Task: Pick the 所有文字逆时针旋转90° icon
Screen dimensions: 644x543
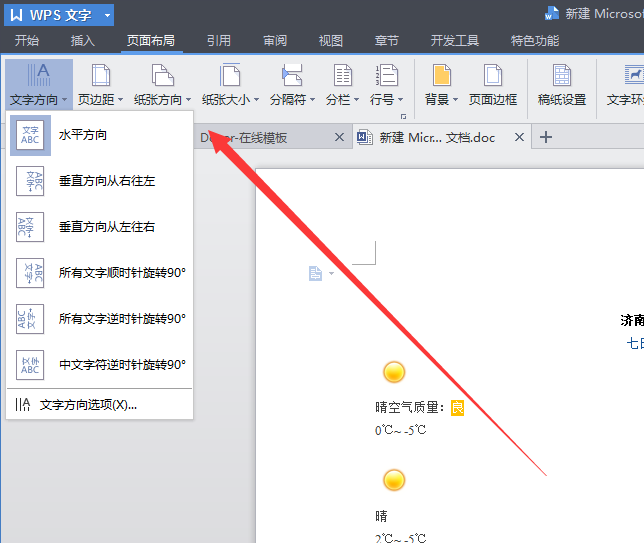Action: (30, 319)
